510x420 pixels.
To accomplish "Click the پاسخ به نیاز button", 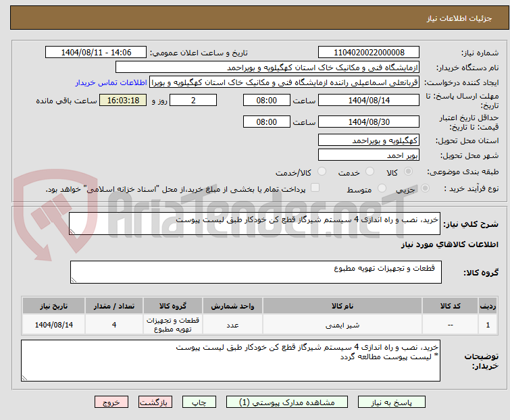I will pyautogui.click(x=391, y=402).
